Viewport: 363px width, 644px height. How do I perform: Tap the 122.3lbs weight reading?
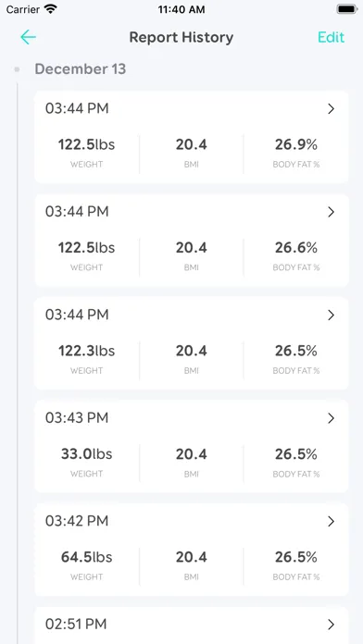point(86,351)
